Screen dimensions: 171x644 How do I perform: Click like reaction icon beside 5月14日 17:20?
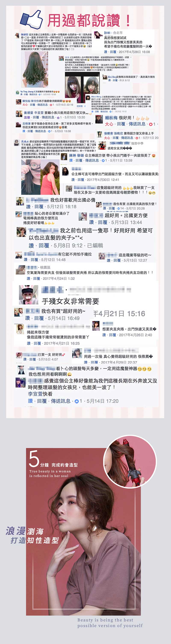[77, 401]
